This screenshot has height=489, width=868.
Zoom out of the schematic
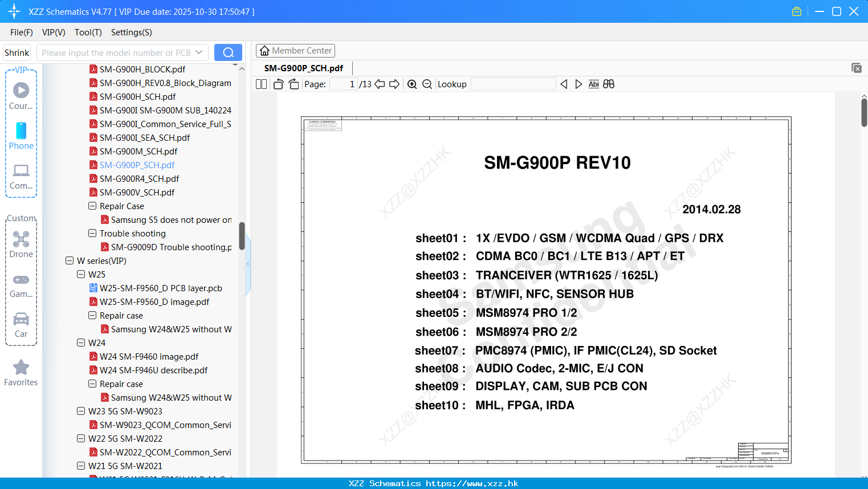(427, 84)
